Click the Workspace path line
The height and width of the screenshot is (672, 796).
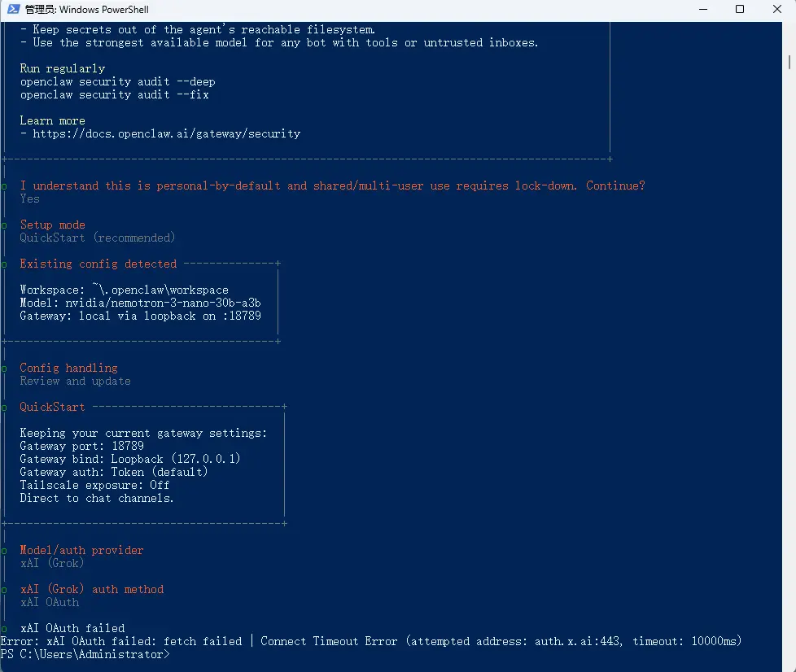click(x=124, y=290)
